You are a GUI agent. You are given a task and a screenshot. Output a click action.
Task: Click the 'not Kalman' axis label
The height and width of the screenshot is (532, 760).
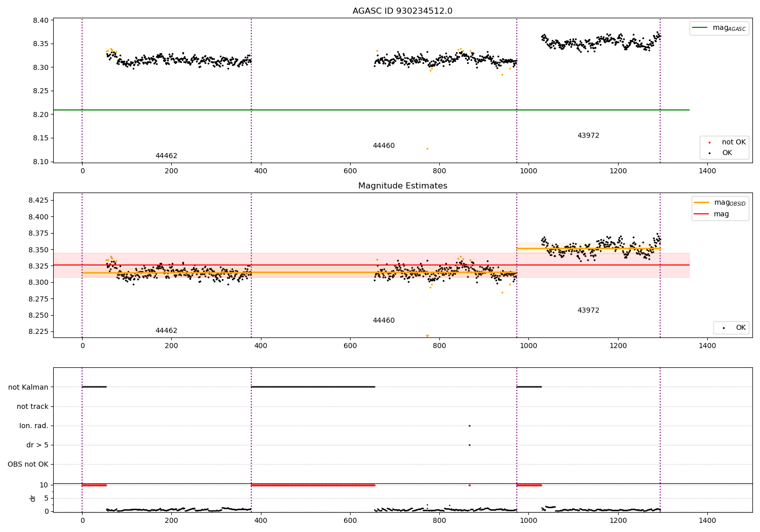tap(28, 387)
